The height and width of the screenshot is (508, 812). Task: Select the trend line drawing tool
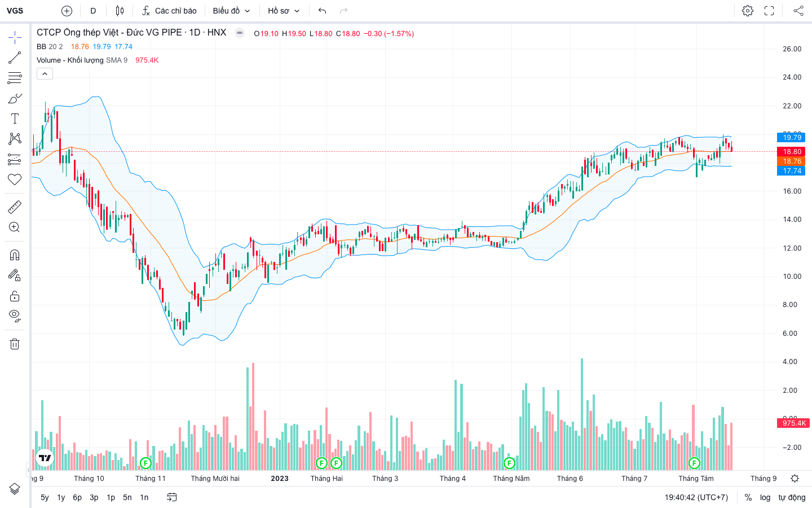tap(15, 58)
